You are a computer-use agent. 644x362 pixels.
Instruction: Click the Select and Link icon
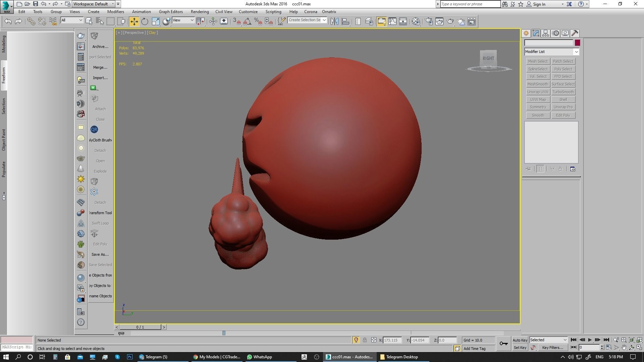[31, 21]
